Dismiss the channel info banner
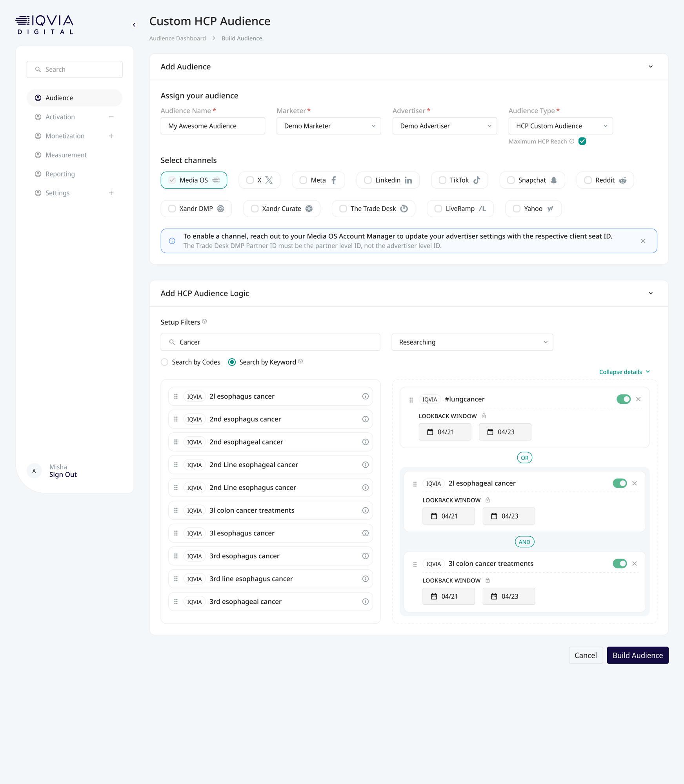 643,241
